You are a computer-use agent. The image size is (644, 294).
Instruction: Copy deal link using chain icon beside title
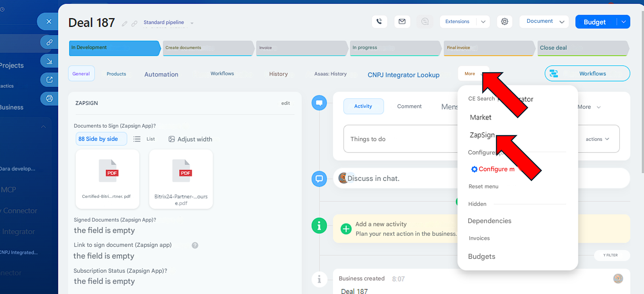(134, 24)
